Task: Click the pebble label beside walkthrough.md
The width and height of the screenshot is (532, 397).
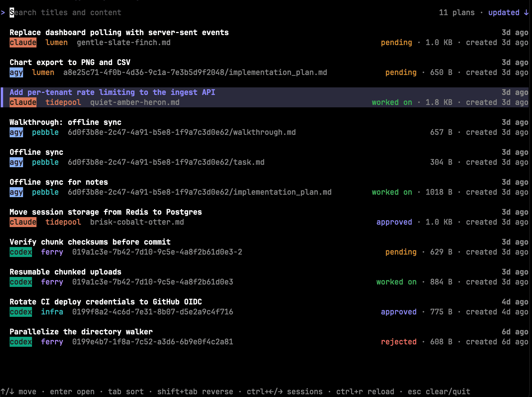Action: pos(45,132)
